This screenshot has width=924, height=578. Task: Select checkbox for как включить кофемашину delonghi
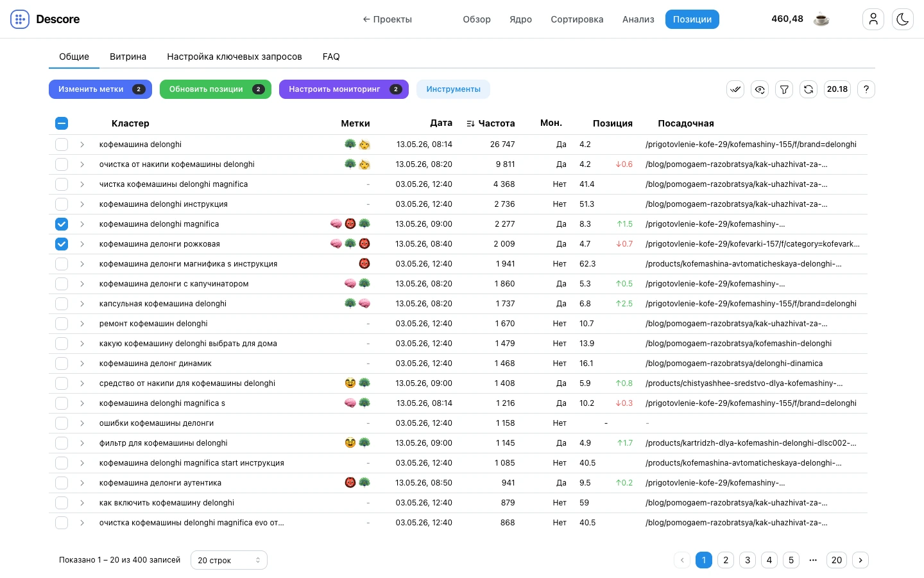(62, 503)
